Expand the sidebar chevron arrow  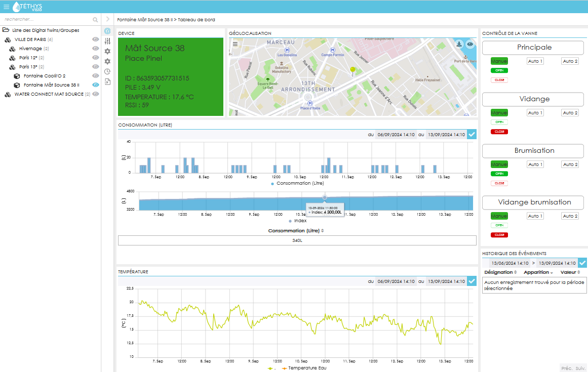click(x=108, y=19)
